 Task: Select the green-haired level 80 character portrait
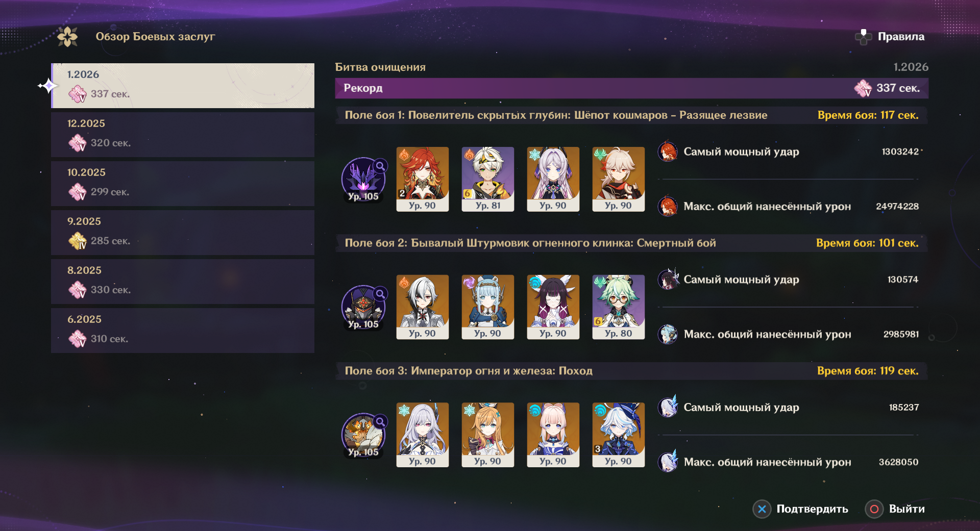[x=619, y=307]
